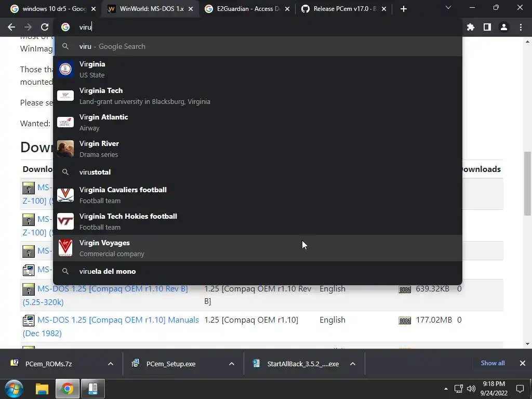Screen dimensions: 532x399
Task: Choose the Virginia Cavaliers football suggestion
Action: click(258, 195)
